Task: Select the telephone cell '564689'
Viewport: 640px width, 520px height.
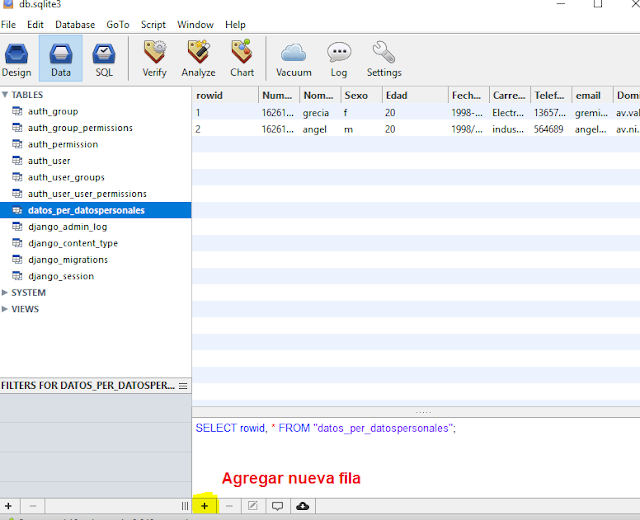Action: coord(551,129)
